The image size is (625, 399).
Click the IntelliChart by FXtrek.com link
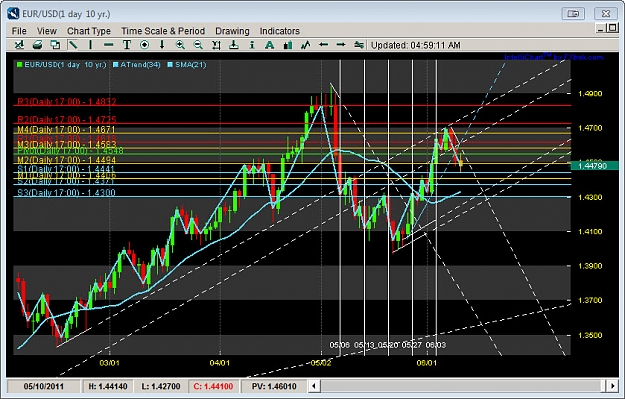coord(553,57)
